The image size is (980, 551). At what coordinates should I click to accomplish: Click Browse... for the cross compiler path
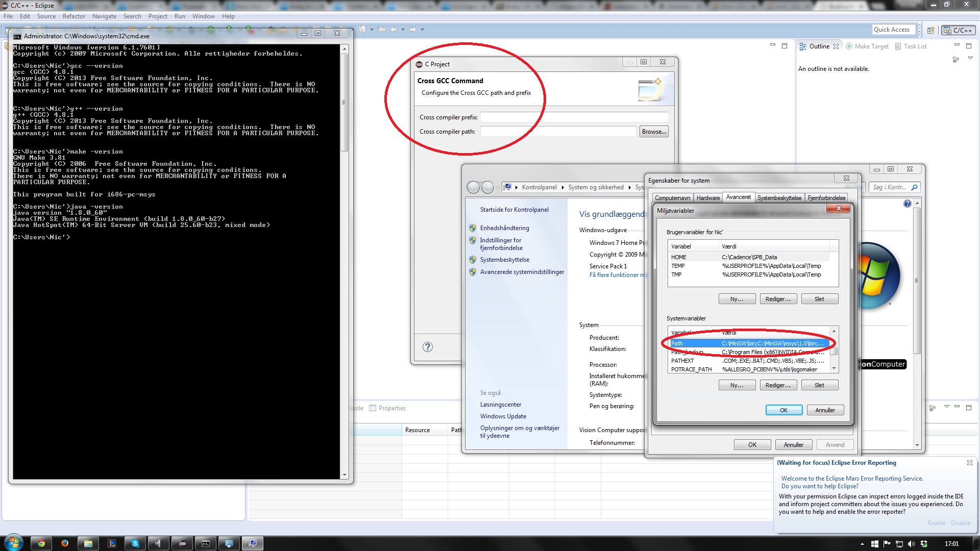654,132
